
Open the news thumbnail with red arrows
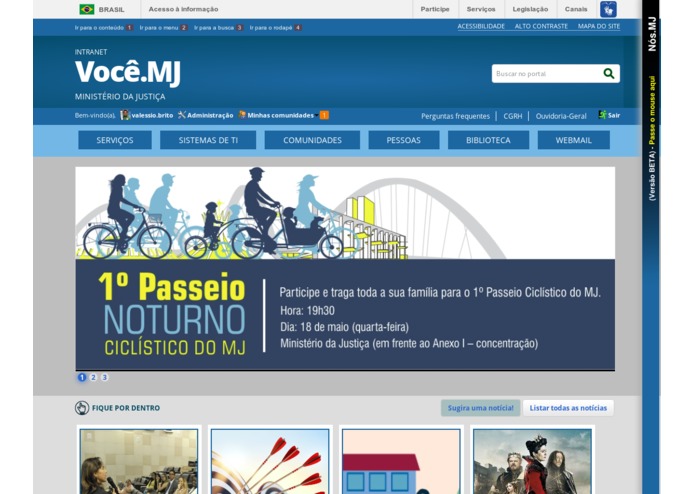point(270,461)
